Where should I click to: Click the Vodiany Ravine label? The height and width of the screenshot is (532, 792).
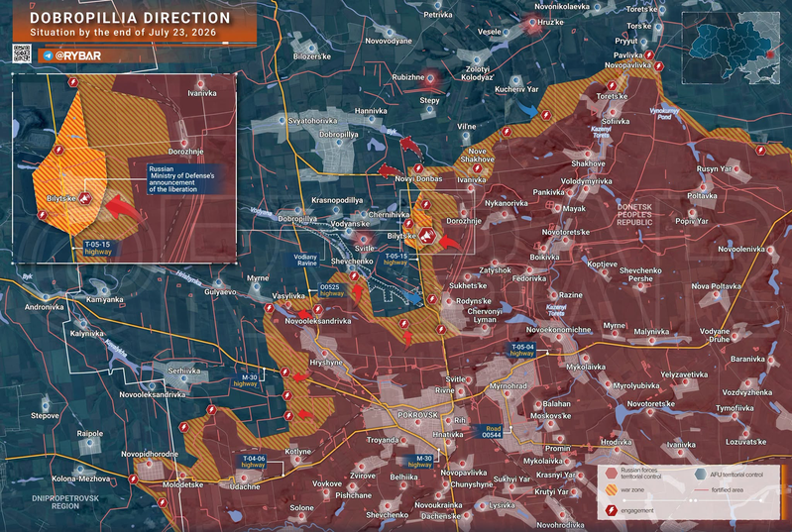306,260
